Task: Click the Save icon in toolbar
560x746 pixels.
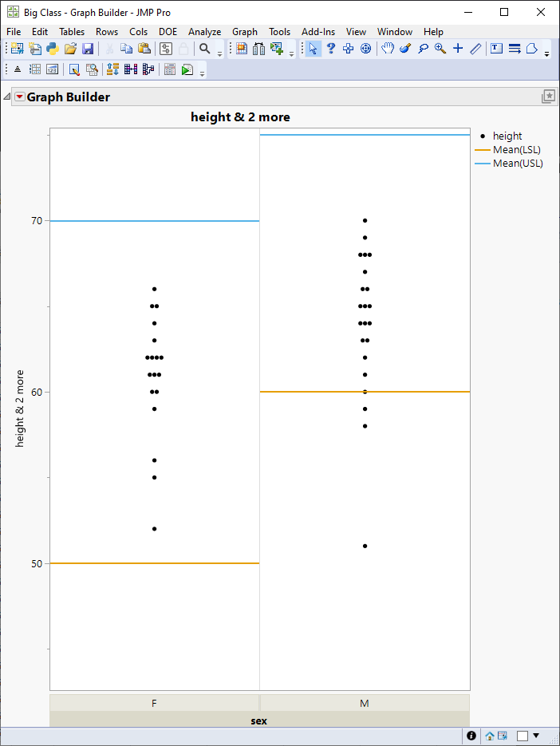Action: point(88,49)
